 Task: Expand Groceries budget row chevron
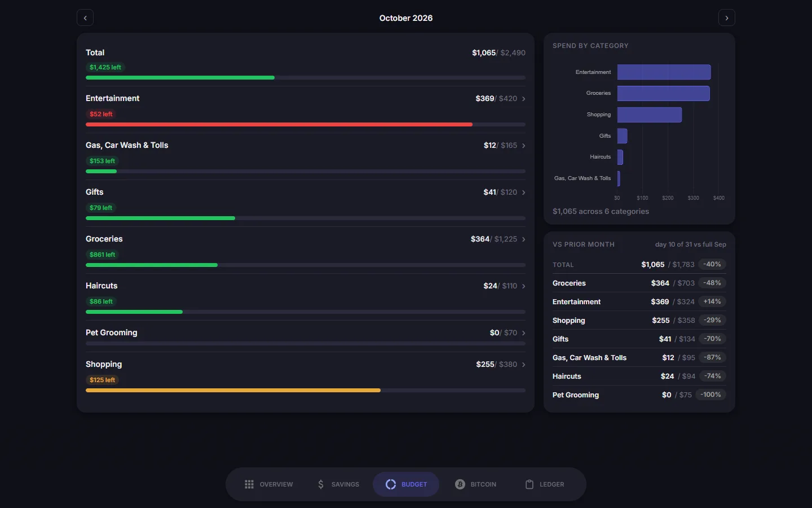(524, 239)
